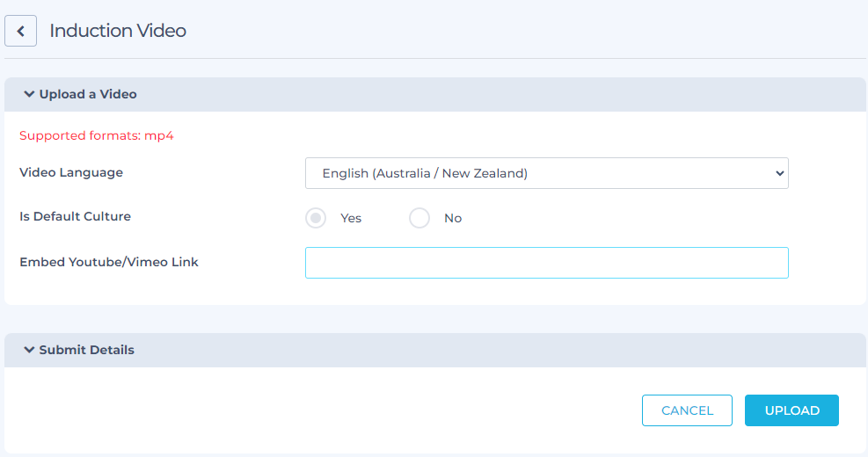Click the CANCEL button
The height and width of the screenshot is (457, 868).
pyautogui.click(x=687, y=410)
